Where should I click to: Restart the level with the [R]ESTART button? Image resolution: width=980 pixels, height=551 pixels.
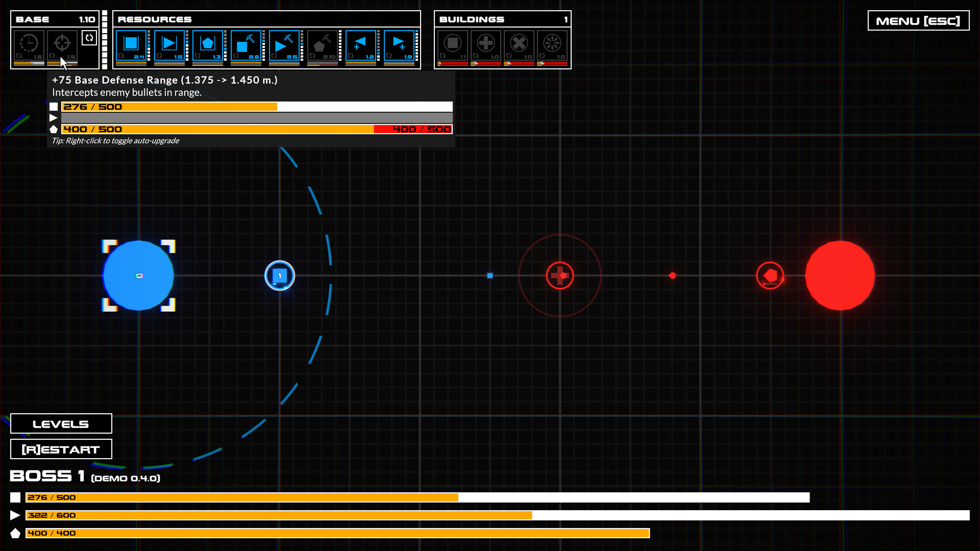[x=61, y=449]
